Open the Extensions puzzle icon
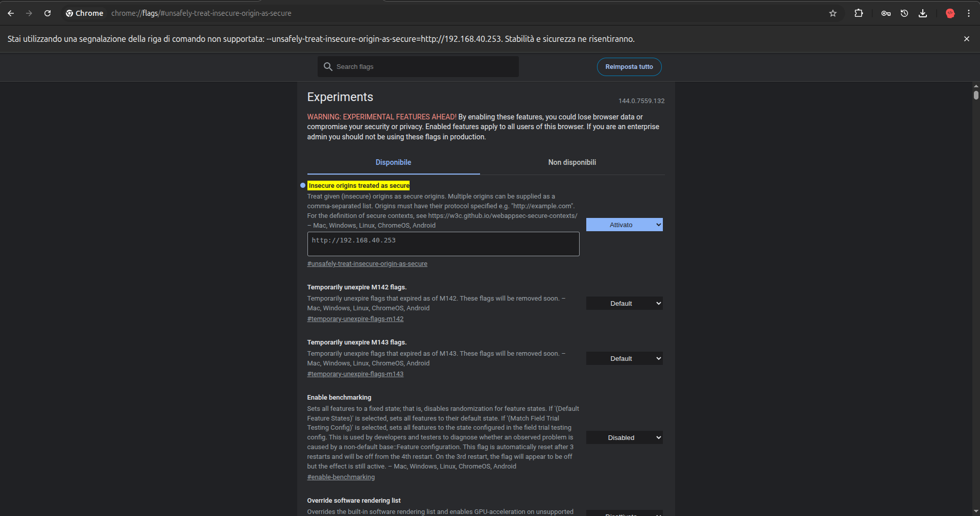Screen dimensions: 980x516 click(858, 13)
